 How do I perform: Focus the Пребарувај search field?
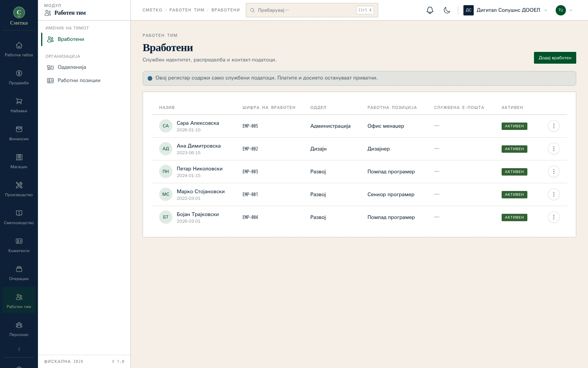(312, 10)
